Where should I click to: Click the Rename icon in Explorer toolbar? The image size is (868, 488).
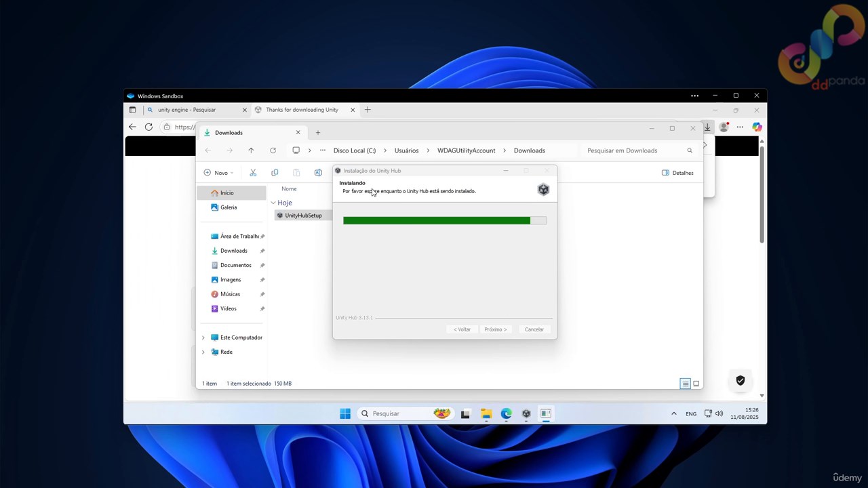318,173
